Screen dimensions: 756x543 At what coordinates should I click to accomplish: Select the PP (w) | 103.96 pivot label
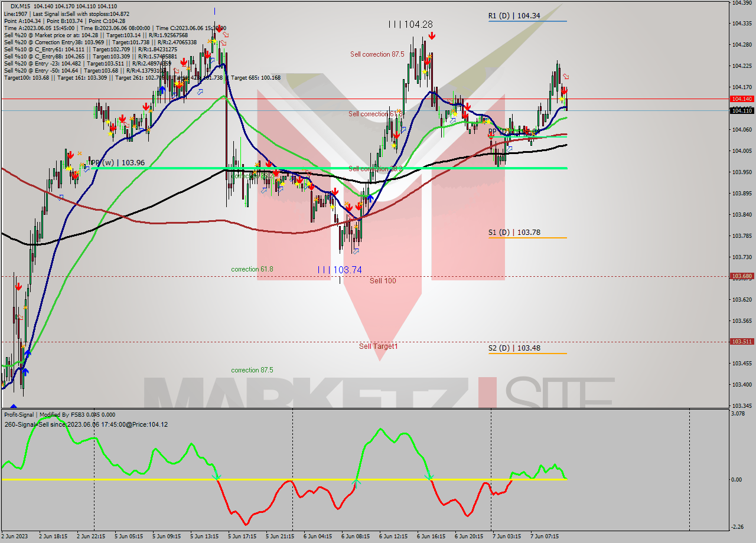pos(118,162)
